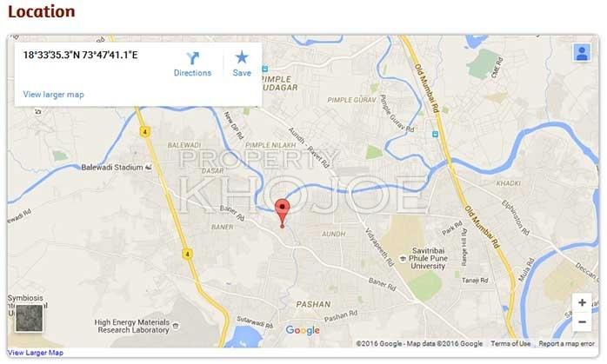
Task: Save the location with the star icon
Action: tap(242, 63)
